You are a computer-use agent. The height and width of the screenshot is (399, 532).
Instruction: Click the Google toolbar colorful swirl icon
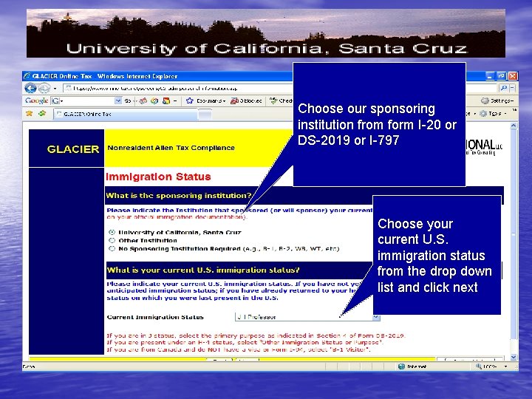pos(154,100)
